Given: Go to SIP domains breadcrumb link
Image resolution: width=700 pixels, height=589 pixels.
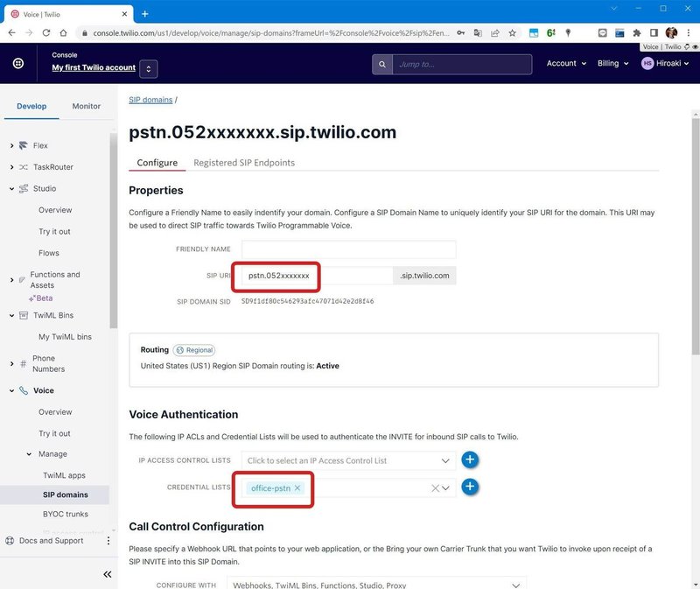Looking at the screenshot, I should point(150,100).
